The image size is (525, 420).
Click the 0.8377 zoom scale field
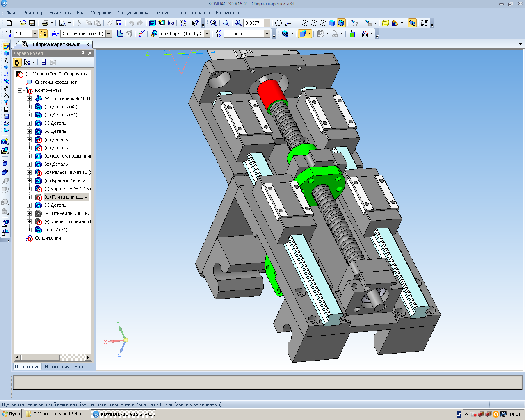click(x=253, y=23)
